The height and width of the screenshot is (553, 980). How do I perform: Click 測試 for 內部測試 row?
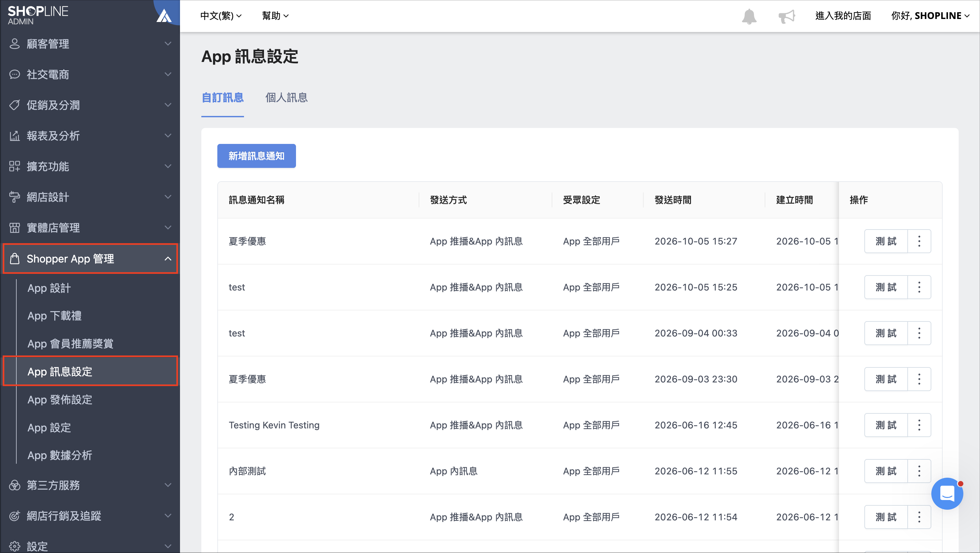pos(886,471)
